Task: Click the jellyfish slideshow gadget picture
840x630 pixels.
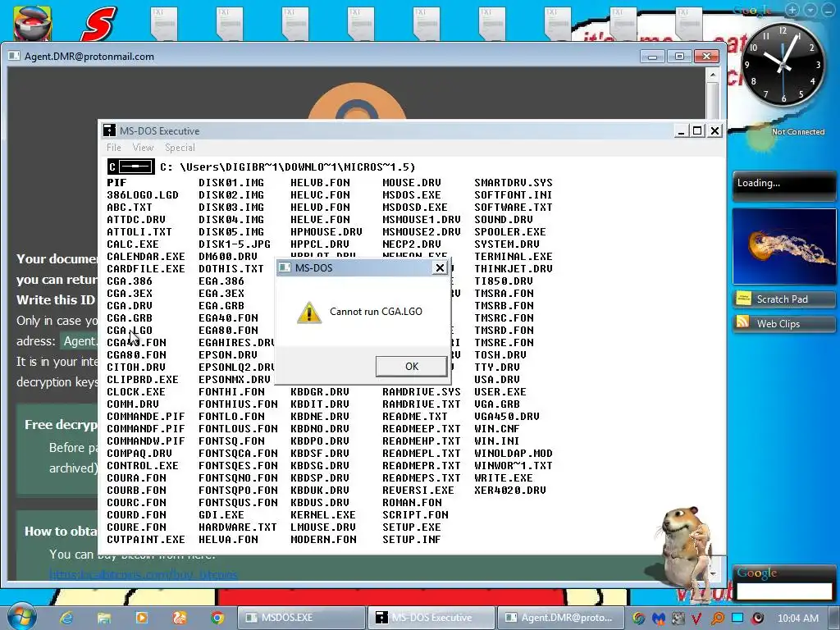Action: pos(783,246)
